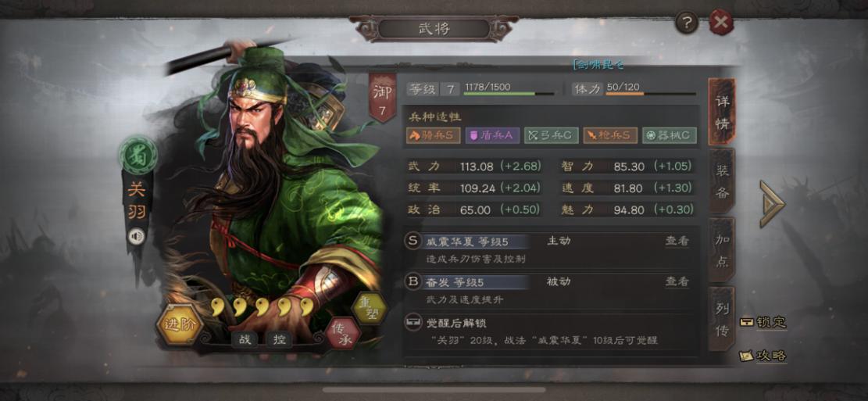
Task: Switch to the 装备 tab
Action: point(722,181)
